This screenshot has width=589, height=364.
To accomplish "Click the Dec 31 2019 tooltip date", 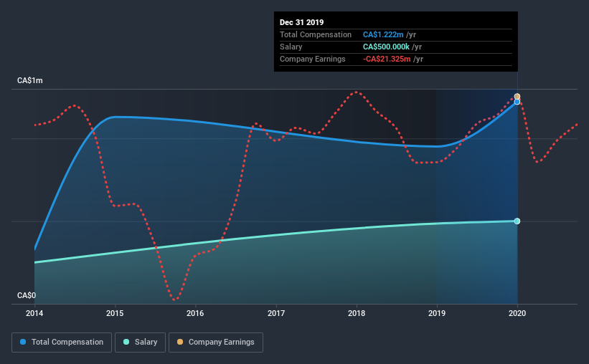I will pos(301,22).
